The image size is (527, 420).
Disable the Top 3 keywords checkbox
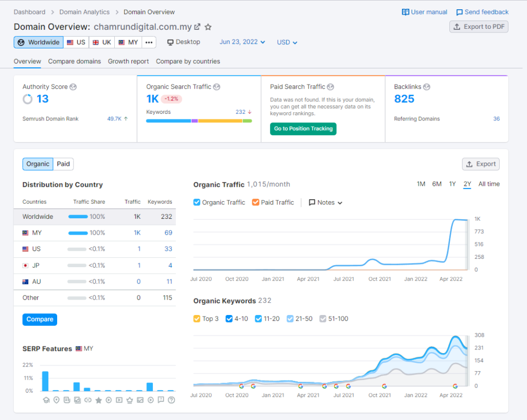(197, 319)
